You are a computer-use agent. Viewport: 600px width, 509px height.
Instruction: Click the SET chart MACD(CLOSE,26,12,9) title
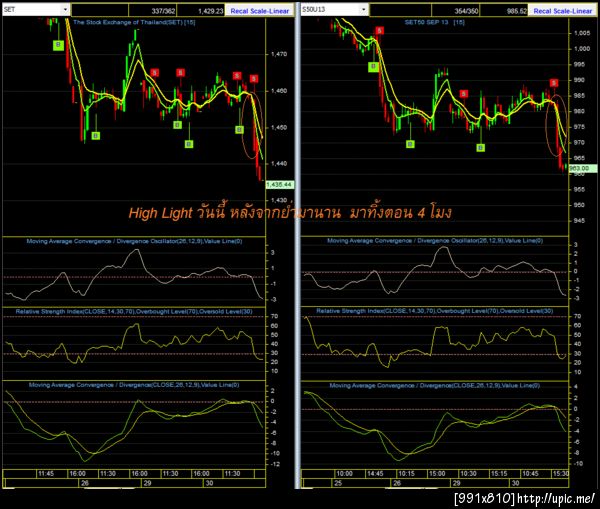134,385
